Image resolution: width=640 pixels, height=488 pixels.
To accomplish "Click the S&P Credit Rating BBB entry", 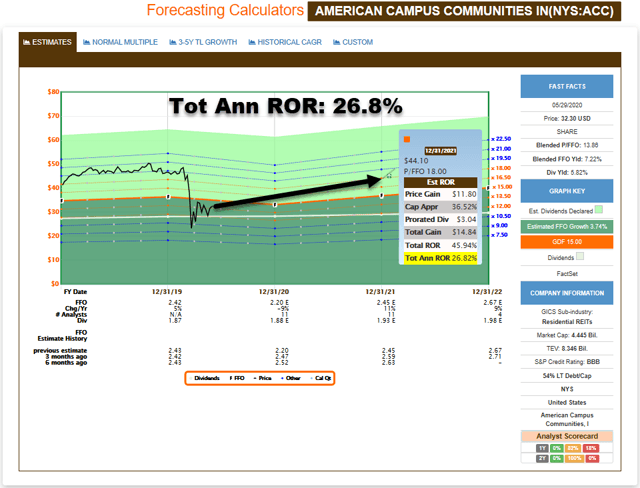I will tap(567, 362).
